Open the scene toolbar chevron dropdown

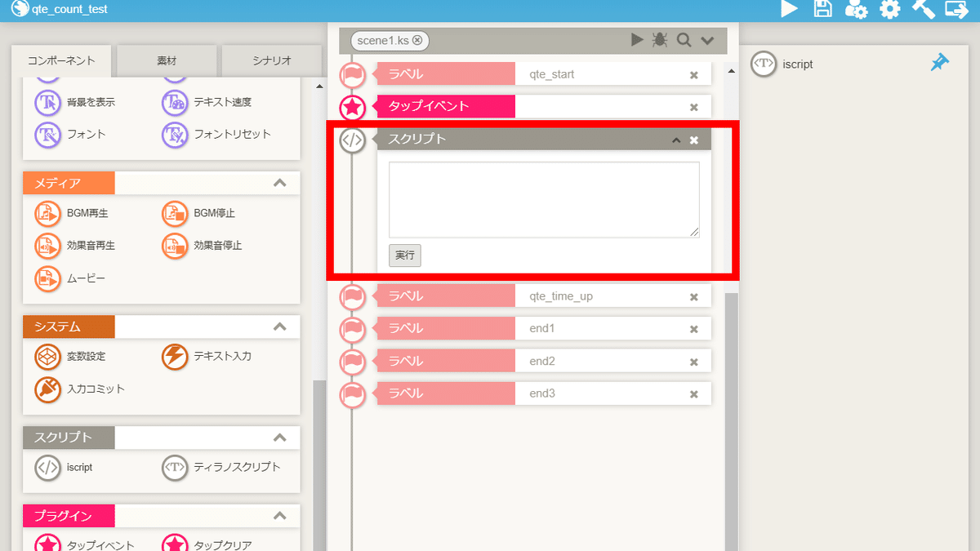click(707, 41)
